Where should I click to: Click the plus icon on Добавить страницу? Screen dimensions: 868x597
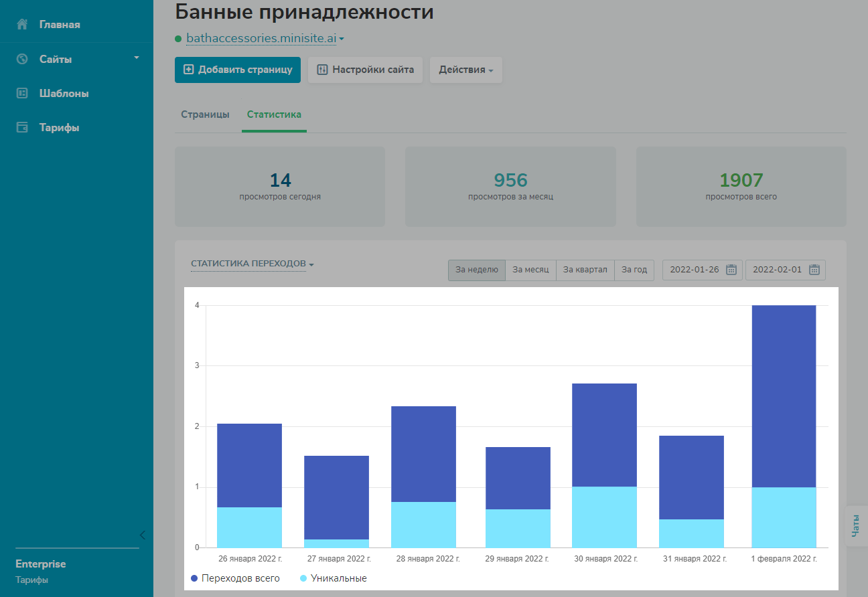188,70
